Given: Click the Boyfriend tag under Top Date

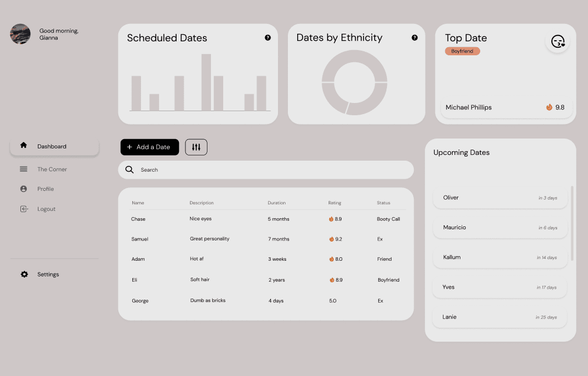Looking at the screenshot, I should [462, 51].
